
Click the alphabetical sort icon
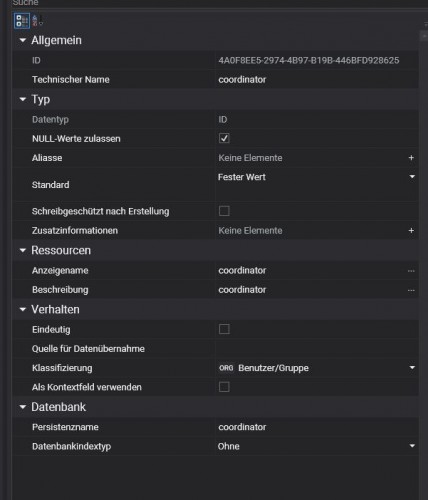(37, 21)
